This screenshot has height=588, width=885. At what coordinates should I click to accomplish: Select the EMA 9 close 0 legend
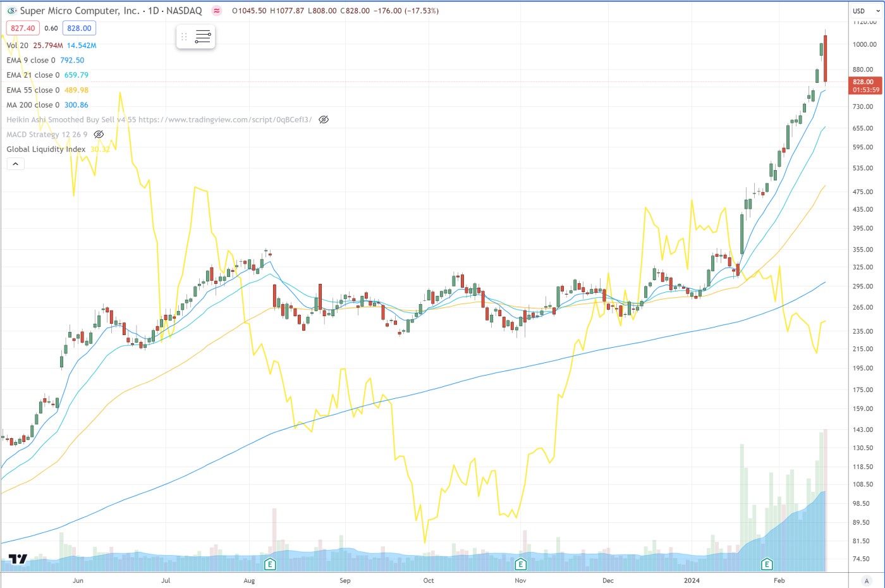coord(31,60)
